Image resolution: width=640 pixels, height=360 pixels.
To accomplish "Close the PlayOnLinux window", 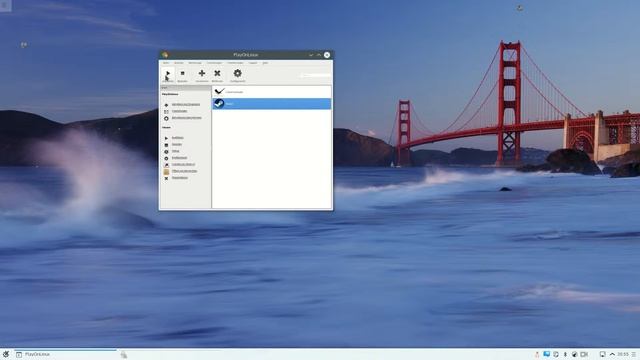I will [x=327, y=55].
